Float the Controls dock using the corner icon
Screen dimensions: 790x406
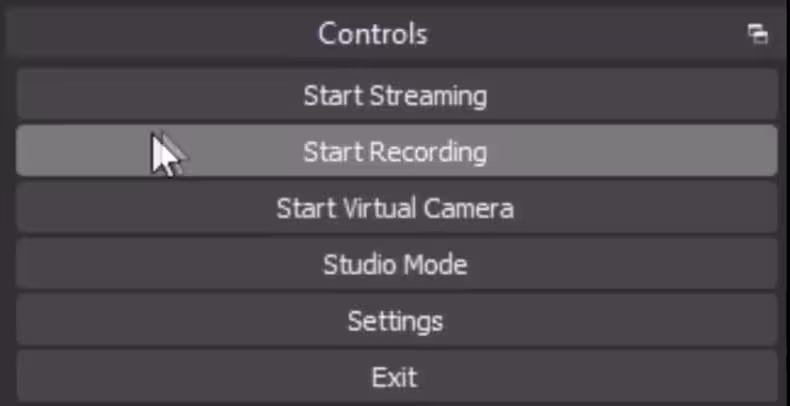[757, 34]
